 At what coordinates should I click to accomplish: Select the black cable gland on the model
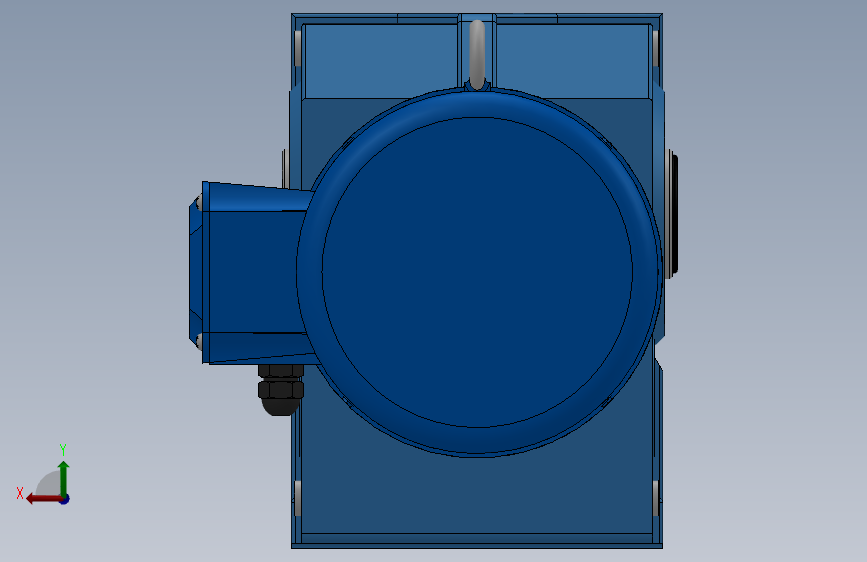(280, 389)
